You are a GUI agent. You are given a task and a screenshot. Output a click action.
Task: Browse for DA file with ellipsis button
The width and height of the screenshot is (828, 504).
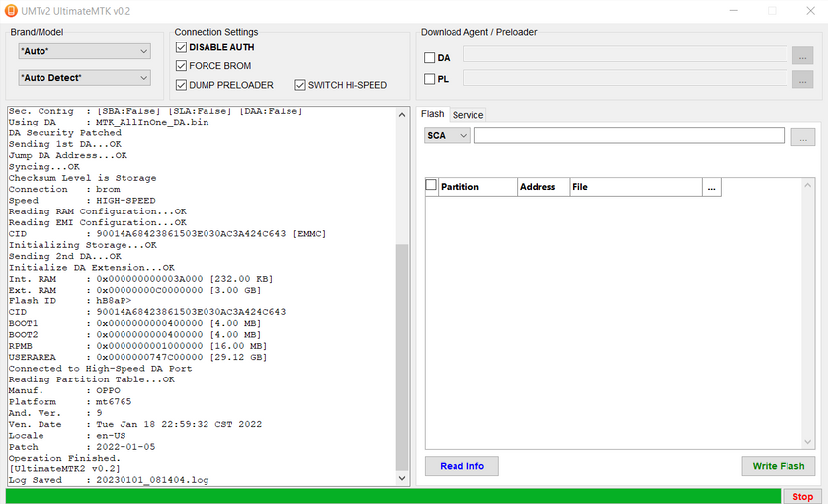(802, 56)
